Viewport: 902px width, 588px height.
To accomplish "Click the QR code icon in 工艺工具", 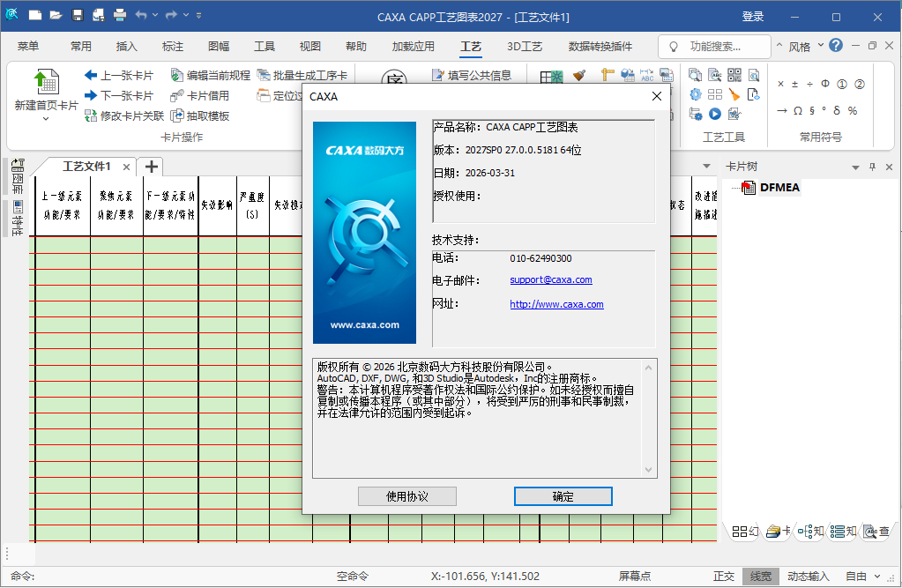I will pos(734,75).
